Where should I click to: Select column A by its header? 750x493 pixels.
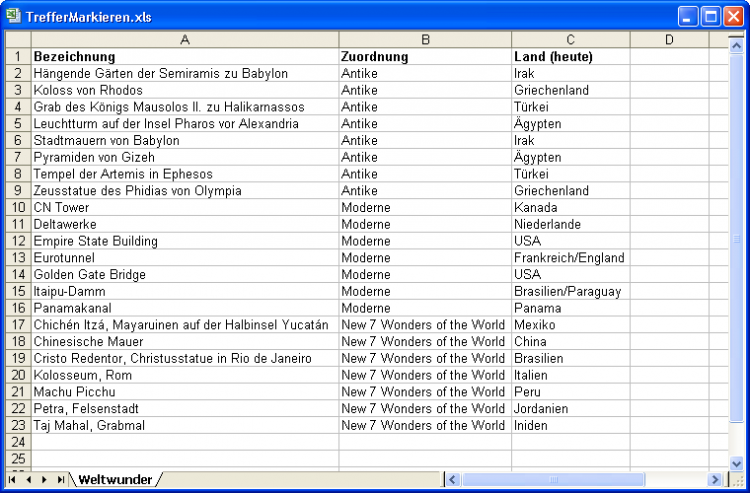pos(185,40)
